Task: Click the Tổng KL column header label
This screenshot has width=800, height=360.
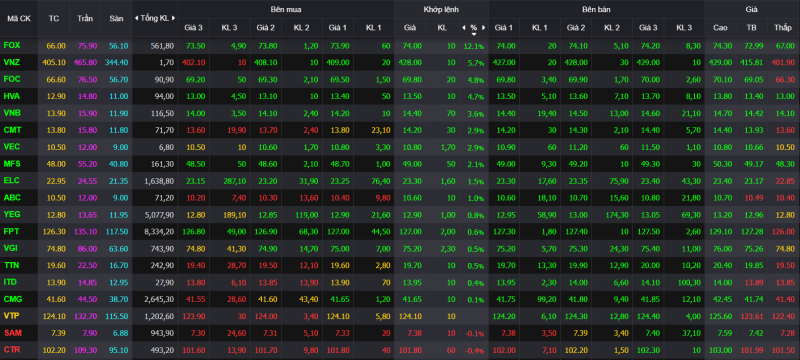Action: [155, 18]
